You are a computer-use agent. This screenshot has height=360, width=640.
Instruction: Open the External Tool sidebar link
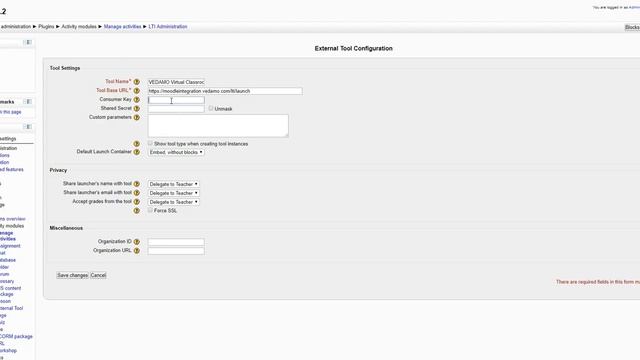(x=11, y=308)
